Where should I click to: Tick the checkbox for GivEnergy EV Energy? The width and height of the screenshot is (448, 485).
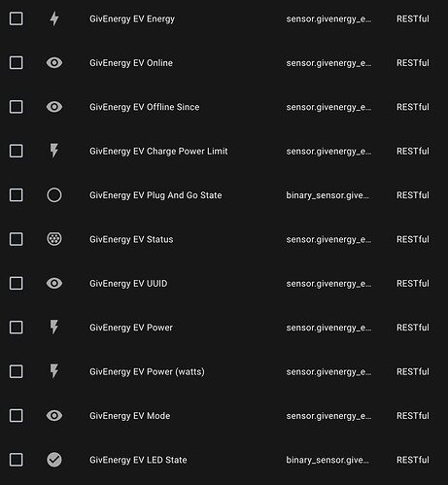pos(17,18)
